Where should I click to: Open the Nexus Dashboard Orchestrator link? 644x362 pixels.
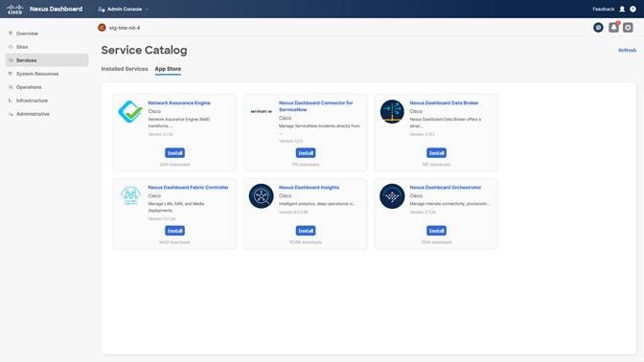446,188
